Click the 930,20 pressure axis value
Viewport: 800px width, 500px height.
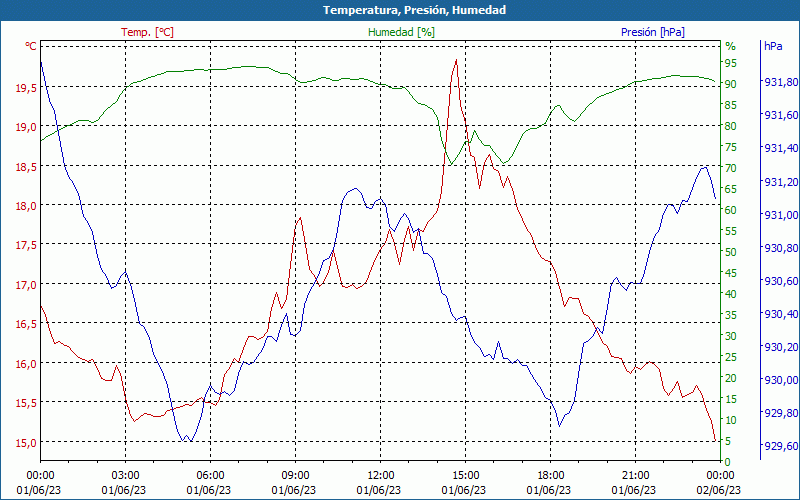tap(781, 347)
